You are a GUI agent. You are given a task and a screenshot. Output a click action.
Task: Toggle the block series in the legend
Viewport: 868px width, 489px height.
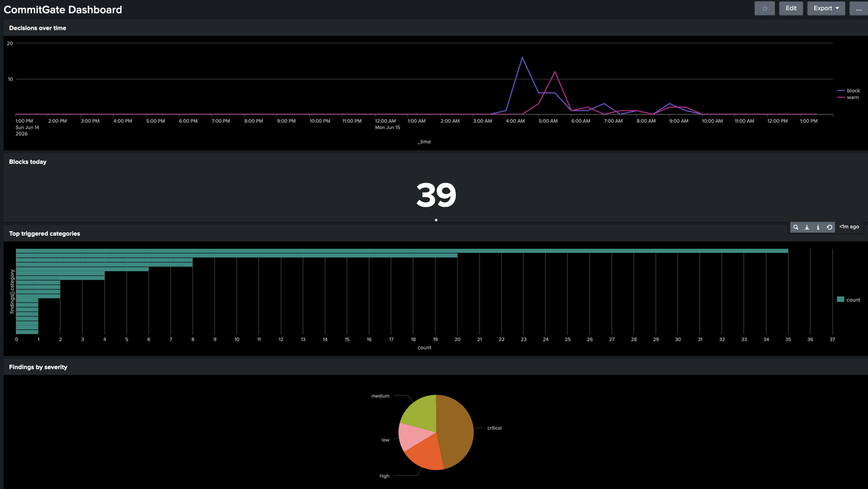[848, 91]
